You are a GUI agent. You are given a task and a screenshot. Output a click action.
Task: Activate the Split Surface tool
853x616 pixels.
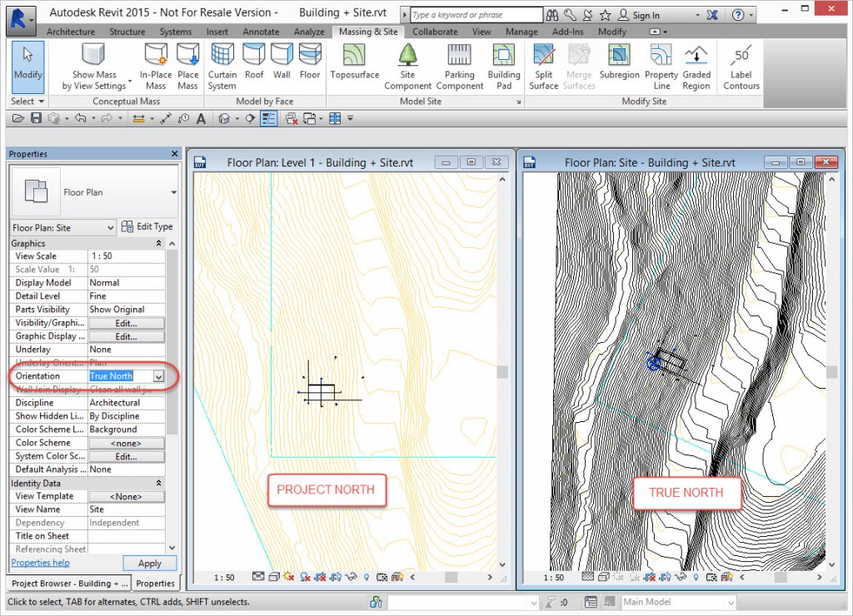coord(543,67)
